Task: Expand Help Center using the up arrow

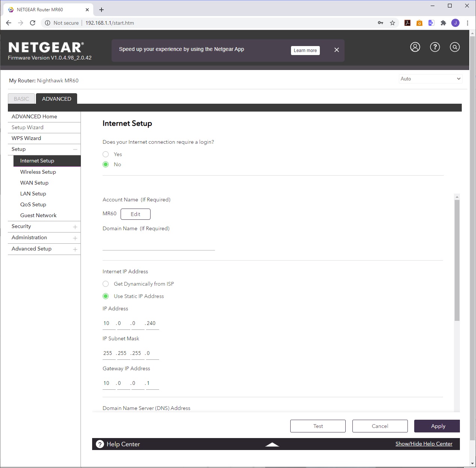Action: click(272, 444)
